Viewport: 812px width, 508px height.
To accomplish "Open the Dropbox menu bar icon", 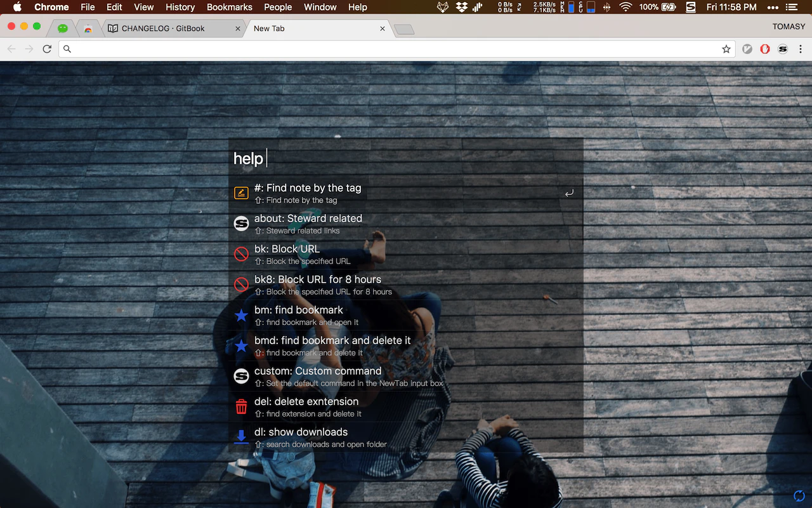I will pyautogui.click(x=462, y=7).
